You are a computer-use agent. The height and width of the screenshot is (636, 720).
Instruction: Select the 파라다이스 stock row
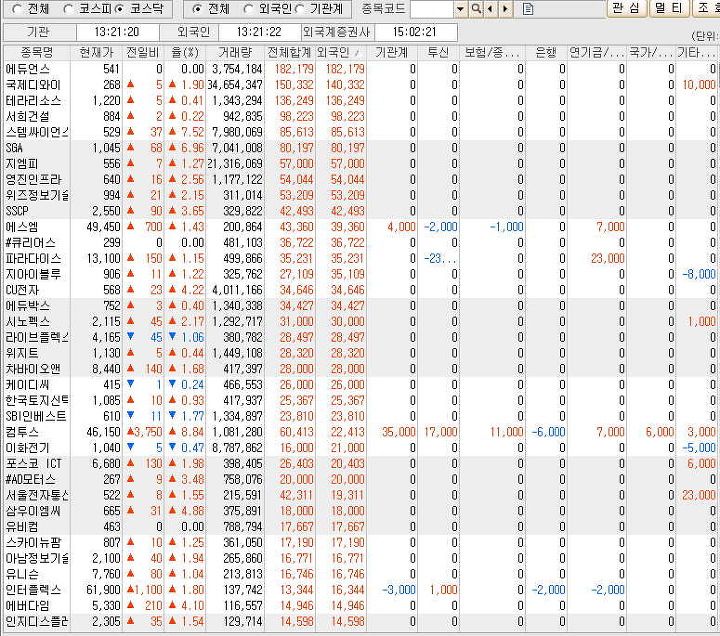click(x=360, y=259)
